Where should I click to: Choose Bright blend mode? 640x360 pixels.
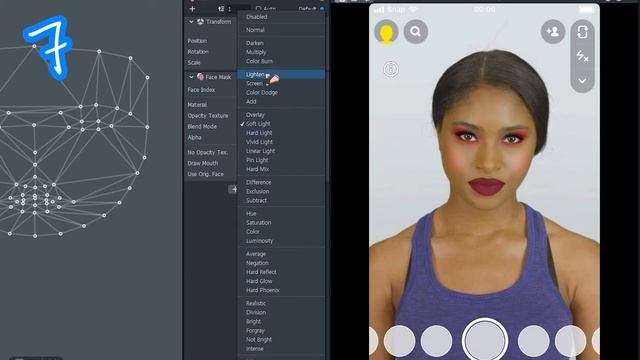coord(253,321)
